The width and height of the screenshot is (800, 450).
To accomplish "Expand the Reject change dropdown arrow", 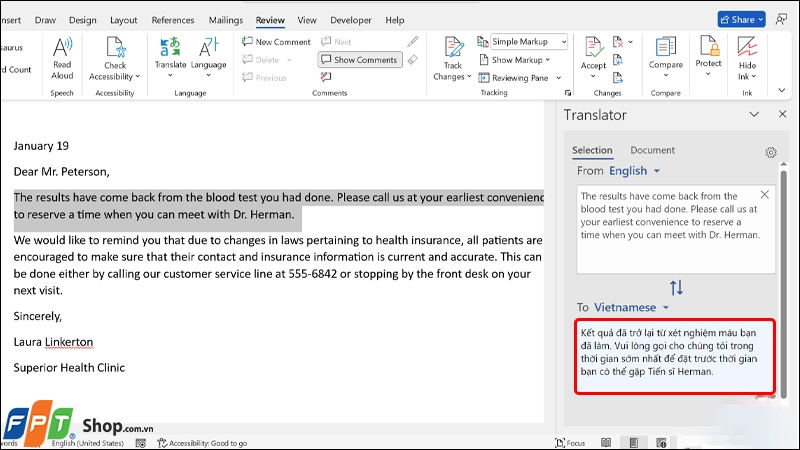I will [x=631, y=42].
